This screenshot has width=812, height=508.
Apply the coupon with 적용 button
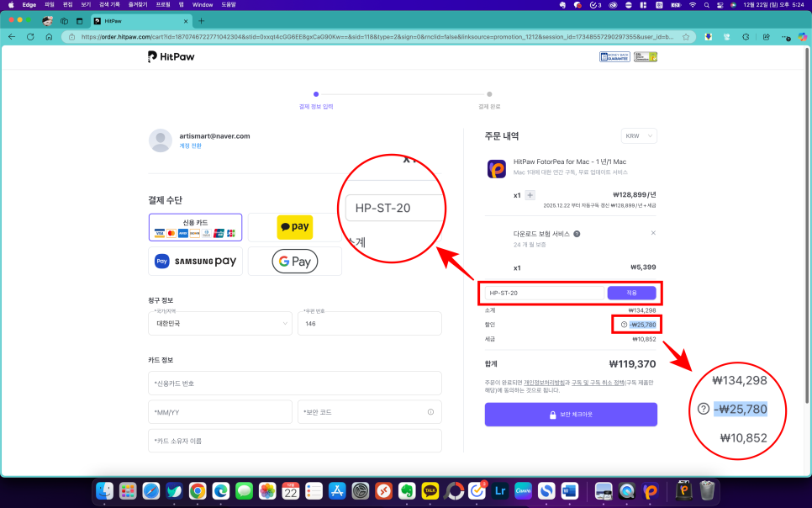pyautogui.click(x=631, y=293)
